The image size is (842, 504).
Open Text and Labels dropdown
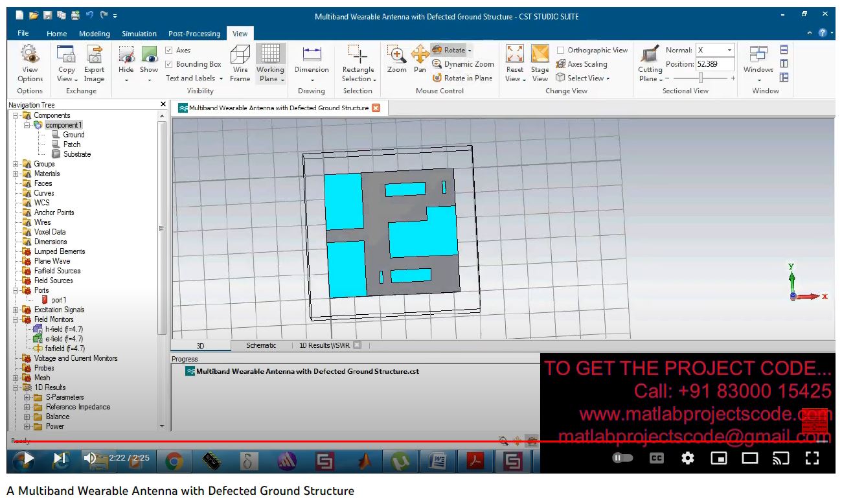point(194,78)
